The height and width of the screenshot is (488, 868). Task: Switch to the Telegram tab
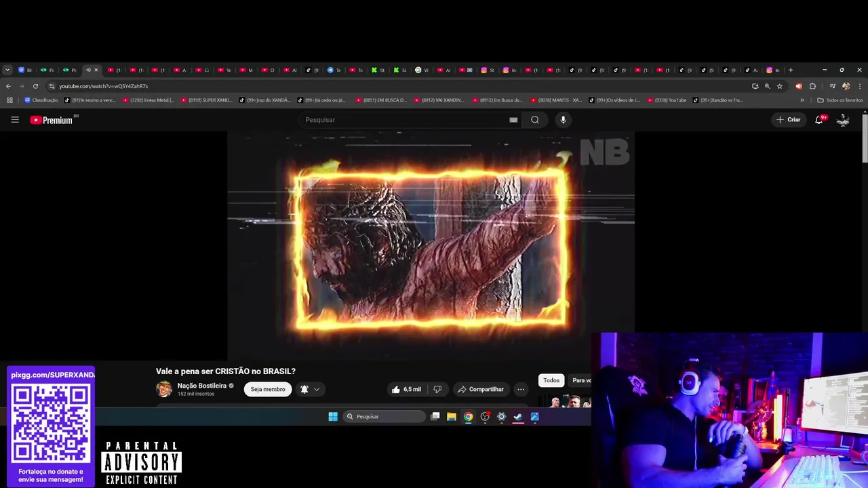coord(334,70)
